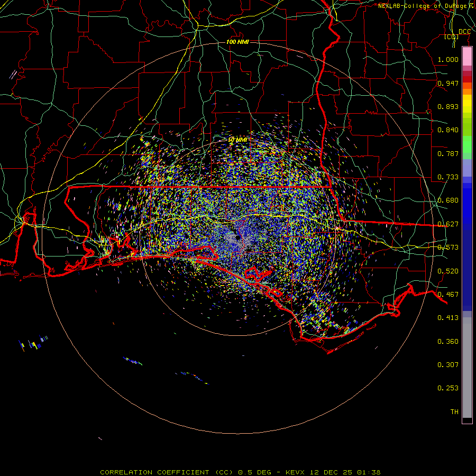Click the 0.413 scale value
This screenshot has height=476, width=476.
(448, 318)
